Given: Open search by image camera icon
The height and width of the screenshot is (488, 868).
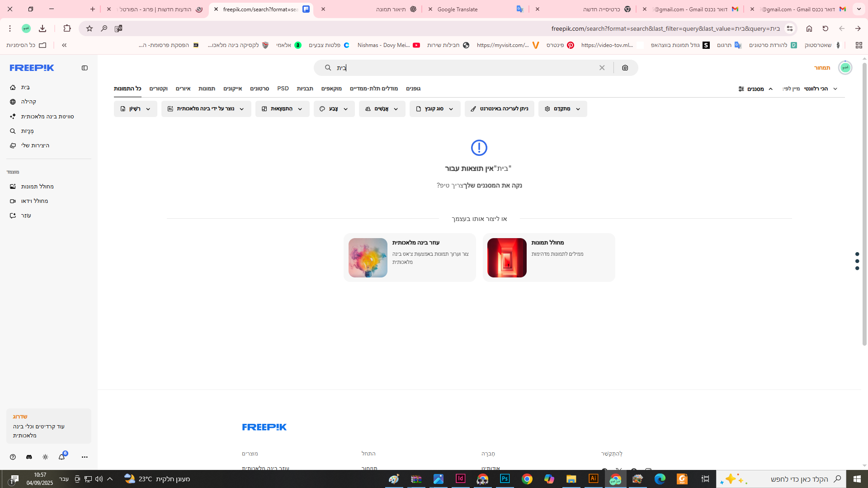Looking at the screenshot, I should click(625, 68).
